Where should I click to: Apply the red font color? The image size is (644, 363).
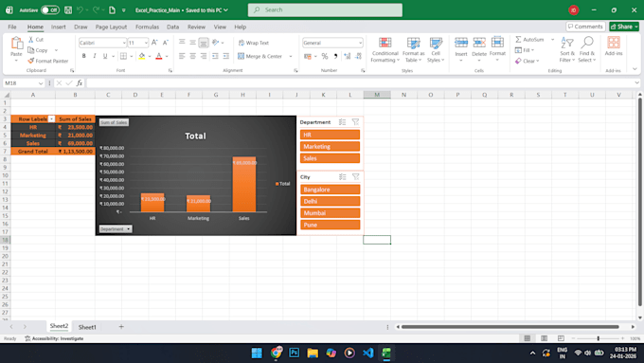coord(159,56)
